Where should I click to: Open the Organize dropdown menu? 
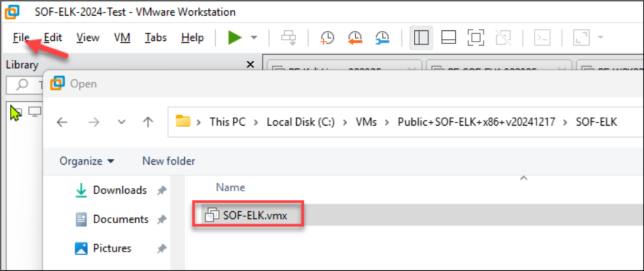click(87, 161)
